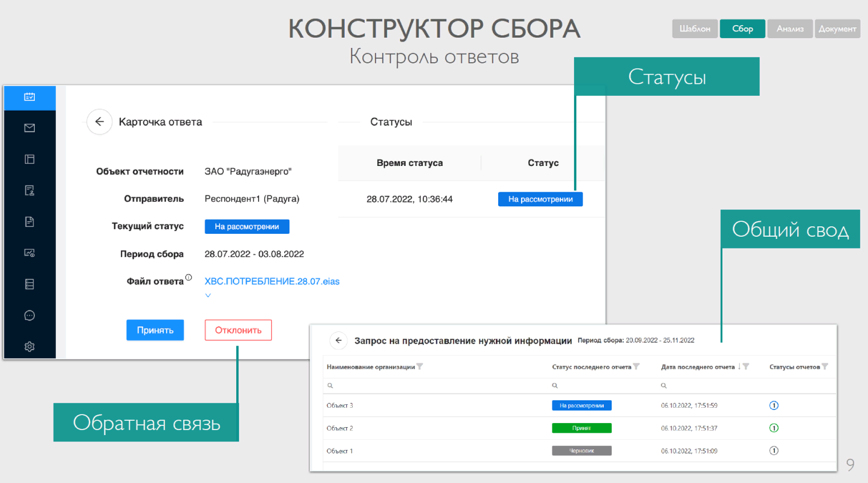Open the calendar checklist icon in sidebar
The height and width of the screenshot is (483, 868).
[30, 97]
